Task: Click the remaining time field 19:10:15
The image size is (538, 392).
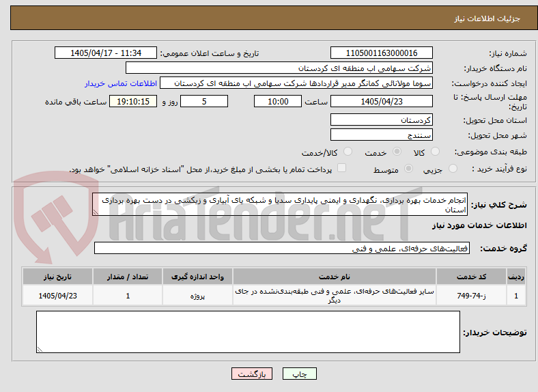Action: coord(133,101)
